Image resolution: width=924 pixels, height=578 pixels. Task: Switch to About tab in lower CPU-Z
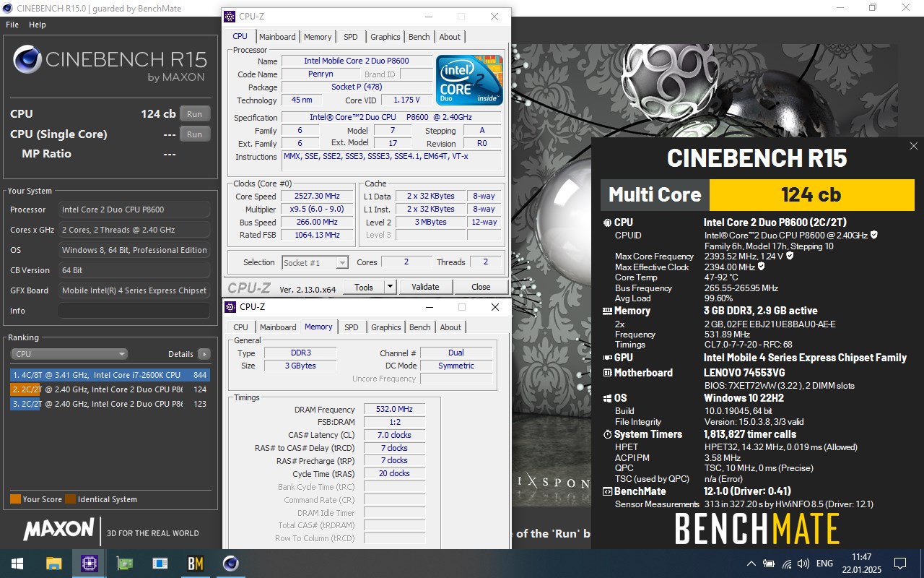coord(450,327)
